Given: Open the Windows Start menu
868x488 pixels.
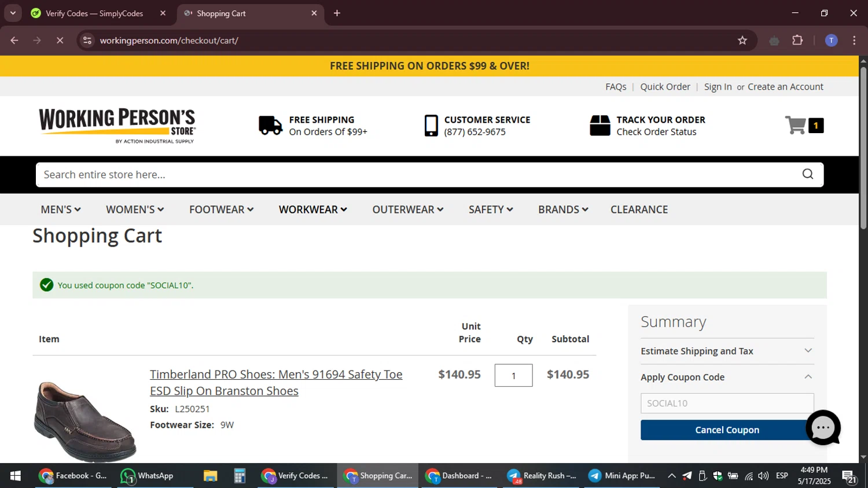Looking at the screenshot, I should 16,476.
